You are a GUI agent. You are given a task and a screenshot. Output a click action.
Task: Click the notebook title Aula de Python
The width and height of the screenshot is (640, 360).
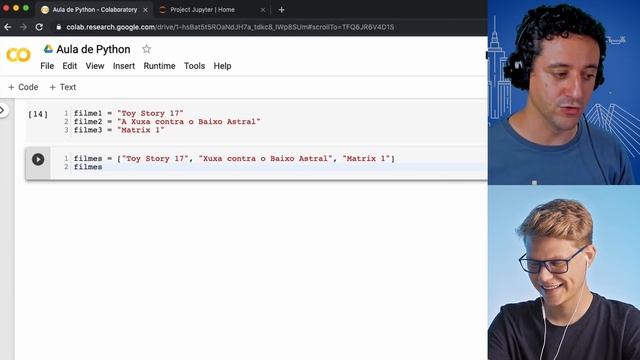tap(93, 49)
